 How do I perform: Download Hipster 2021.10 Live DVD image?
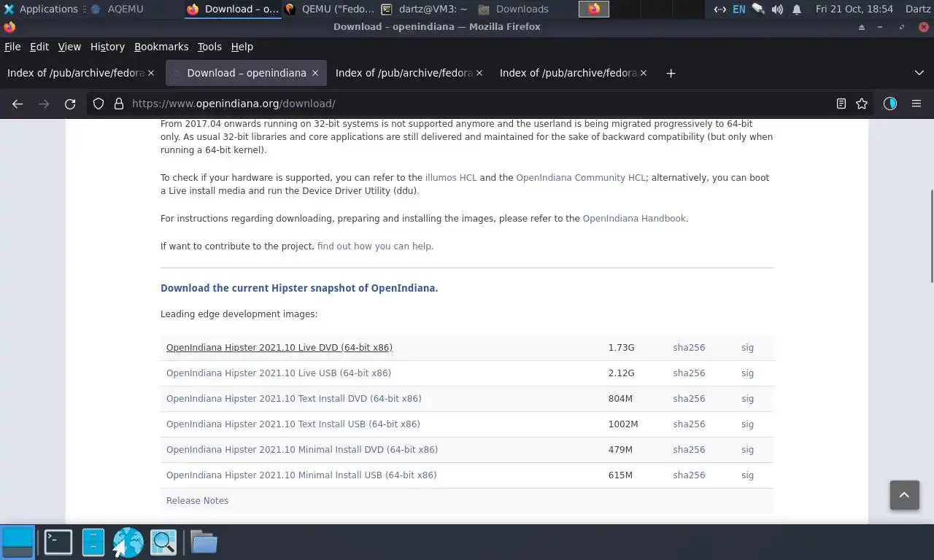279,348
